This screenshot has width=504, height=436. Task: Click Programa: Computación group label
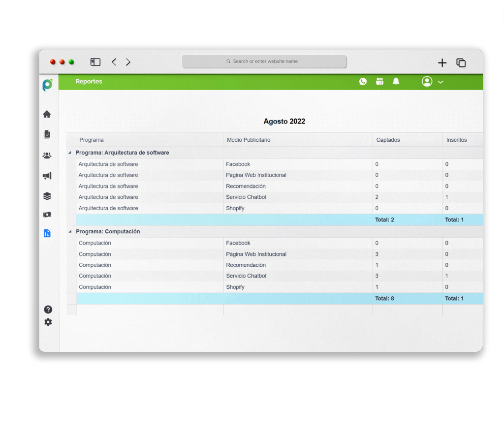[108, 231]
